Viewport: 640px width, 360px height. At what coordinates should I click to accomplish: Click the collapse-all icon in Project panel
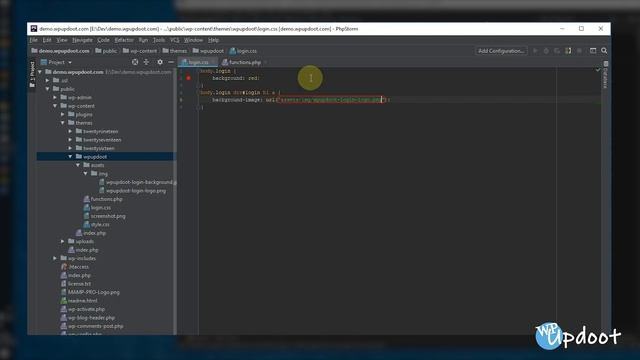pos(147,62)
